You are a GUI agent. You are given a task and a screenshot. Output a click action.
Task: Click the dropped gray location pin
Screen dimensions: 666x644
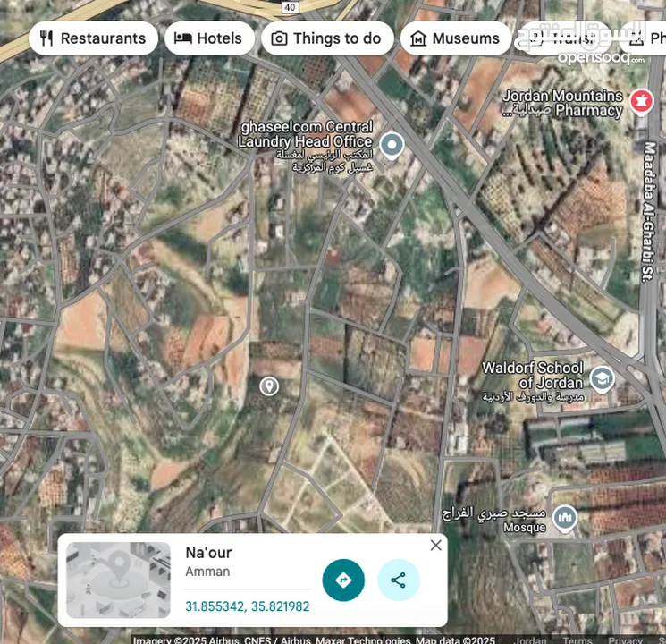tap(269, 386)
